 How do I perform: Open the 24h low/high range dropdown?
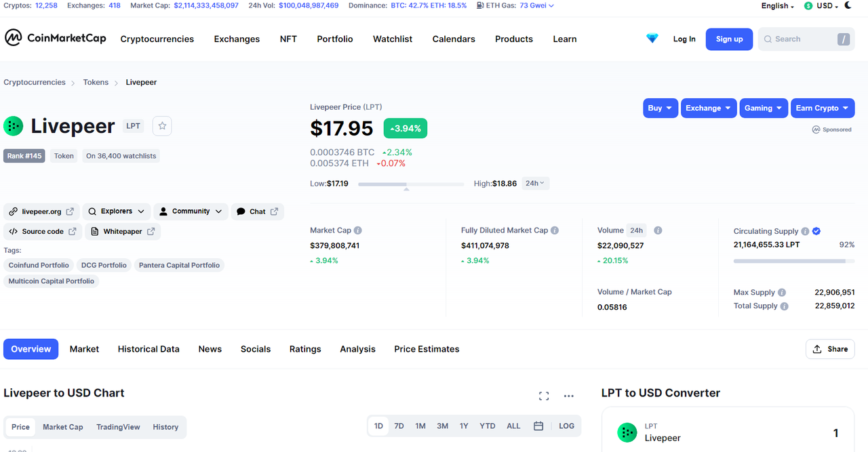click(x=536, y=184)
